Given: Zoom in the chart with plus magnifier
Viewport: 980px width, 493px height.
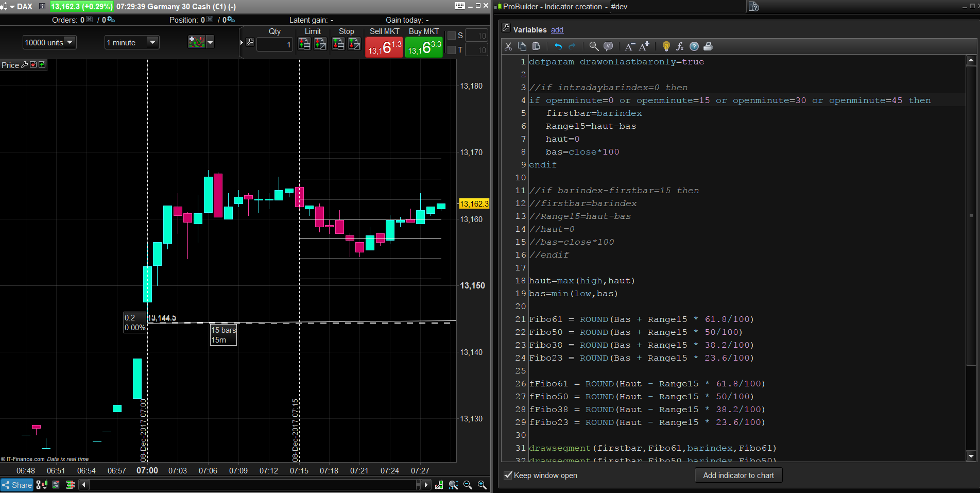Looking at the screenshot, I should [x=482, y=485].
